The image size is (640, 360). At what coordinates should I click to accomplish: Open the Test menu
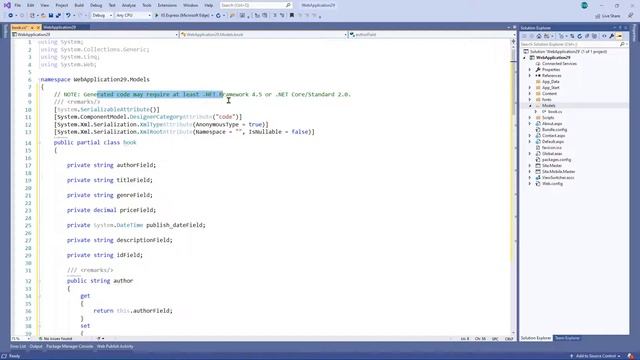[x=112, y=5]
